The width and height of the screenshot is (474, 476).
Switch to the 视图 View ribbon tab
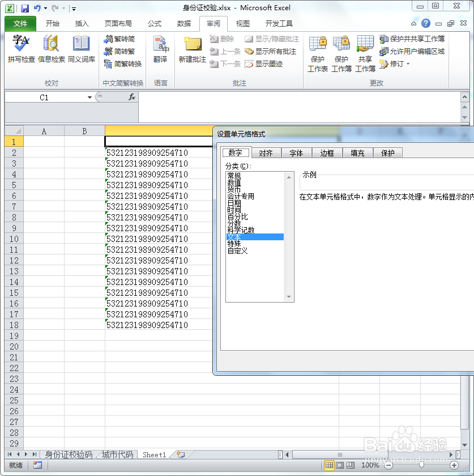point(242,24)
